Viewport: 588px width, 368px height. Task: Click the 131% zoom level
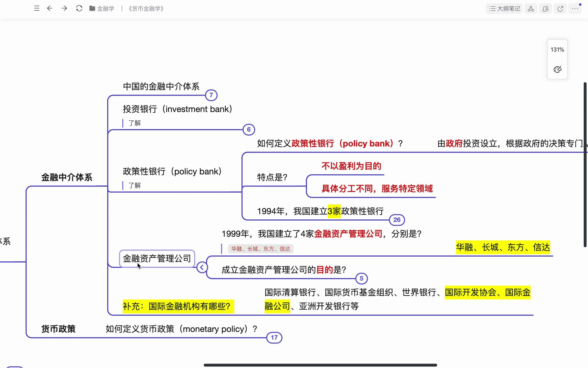coord(557,50)
